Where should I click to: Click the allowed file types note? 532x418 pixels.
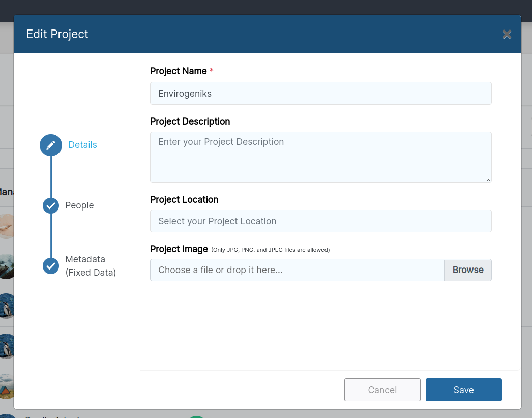(x=271, y=250)
